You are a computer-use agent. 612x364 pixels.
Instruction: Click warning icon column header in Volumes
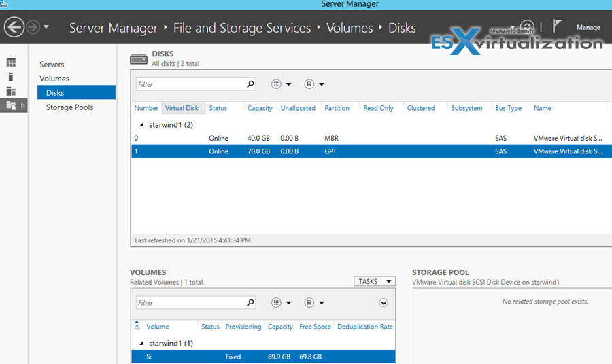click(x=137, y=326)
